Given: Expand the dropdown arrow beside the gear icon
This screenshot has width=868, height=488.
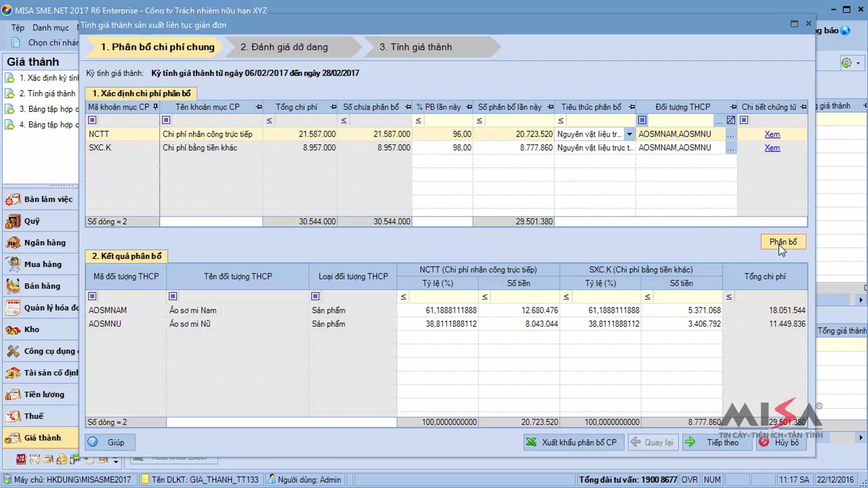Looking at the screenshot, I should click(858, 63).
